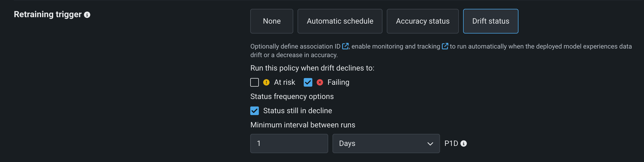This screenshot has height=162, width=644.
Task: Click the Failing label text
Action: coord(338,82)
